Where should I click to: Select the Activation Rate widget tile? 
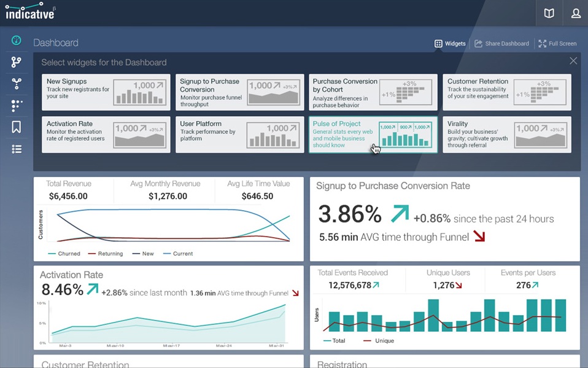coord(105,135)
